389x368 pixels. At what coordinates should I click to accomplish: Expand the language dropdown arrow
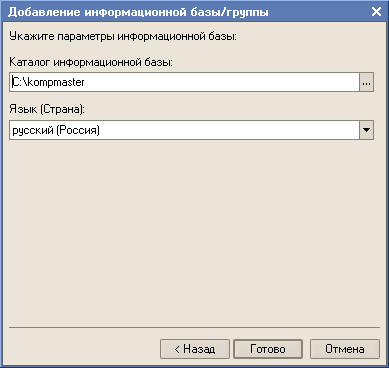[367, 130]
